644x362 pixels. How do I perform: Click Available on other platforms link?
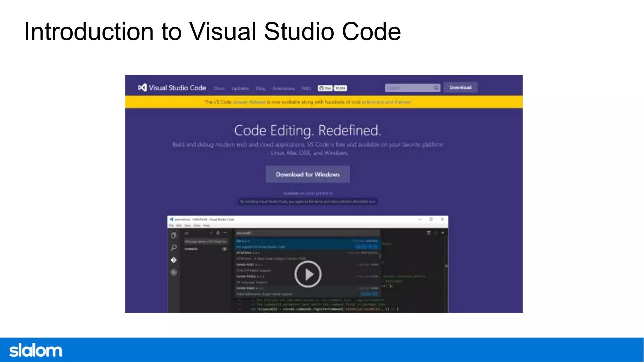tap(308, 193)
